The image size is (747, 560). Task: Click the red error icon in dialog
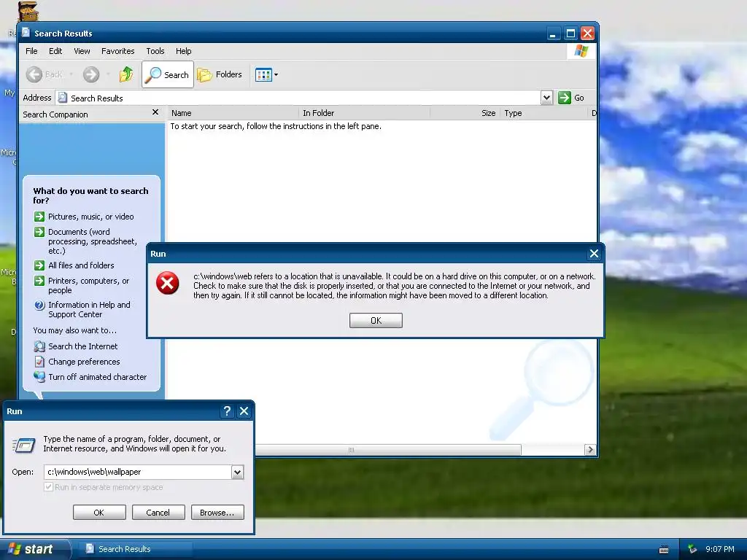(168, 284)
